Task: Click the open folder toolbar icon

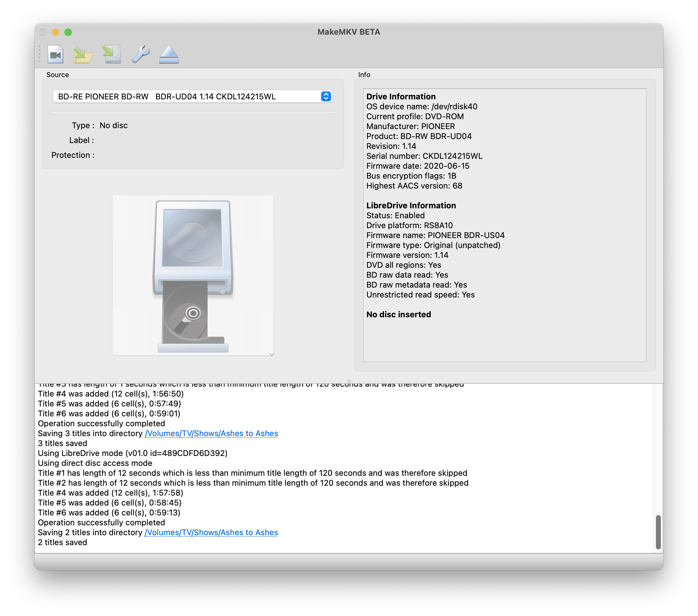Action: pyautogui.click(x=83, y=54)
